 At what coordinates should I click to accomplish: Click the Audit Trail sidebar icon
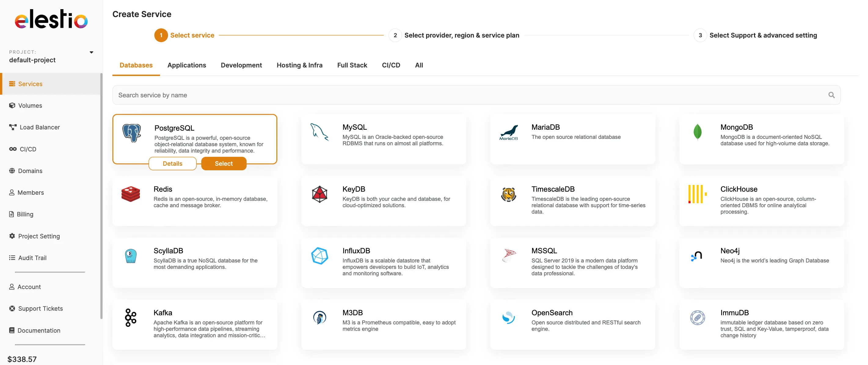(12, 258)
